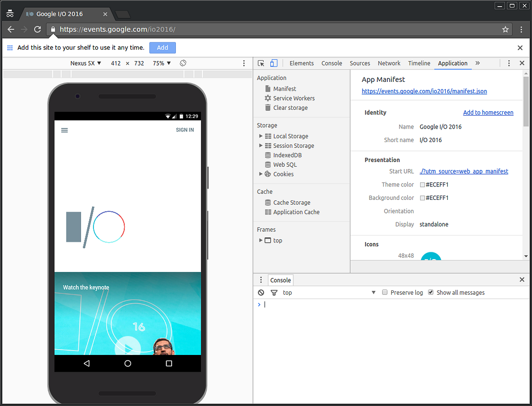Select the inspect element cursor icon
This screenshot has width=532, height=406.
point(261,63)
